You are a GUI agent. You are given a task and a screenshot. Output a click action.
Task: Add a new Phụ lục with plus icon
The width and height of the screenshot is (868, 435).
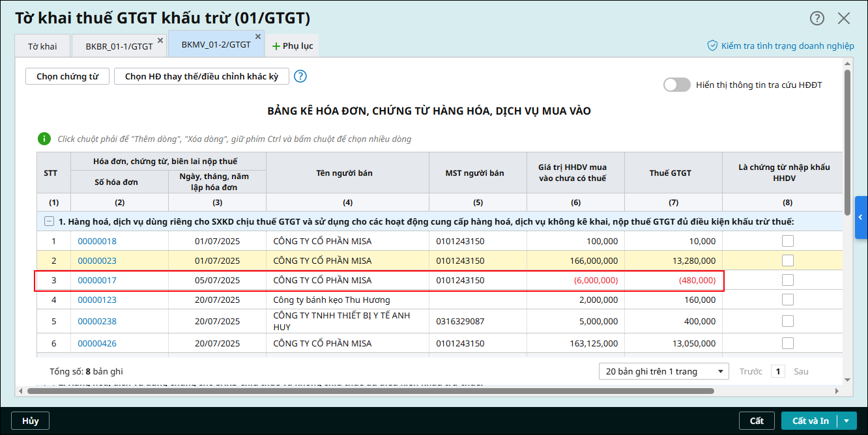[x=276, y=46]
